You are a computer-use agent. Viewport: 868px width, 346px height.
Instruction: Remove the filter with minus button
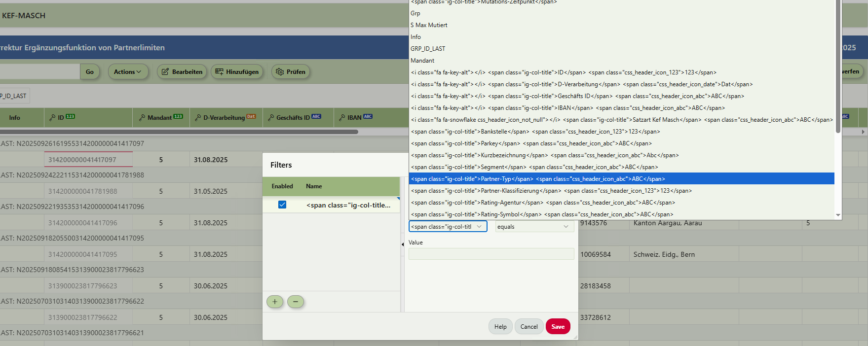pyautogui.click(x=296, y=302)
